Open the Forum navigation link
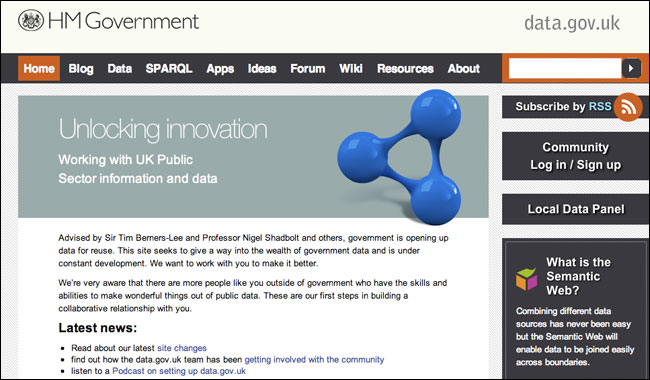The height and width of the screenshot is (380, 650). point(308,68)
